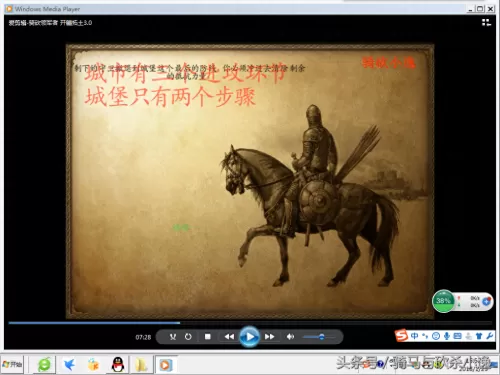Open the Sogou input method S logo
The image size is (500, 375).
pyautogui.click(x=401, y=336)
